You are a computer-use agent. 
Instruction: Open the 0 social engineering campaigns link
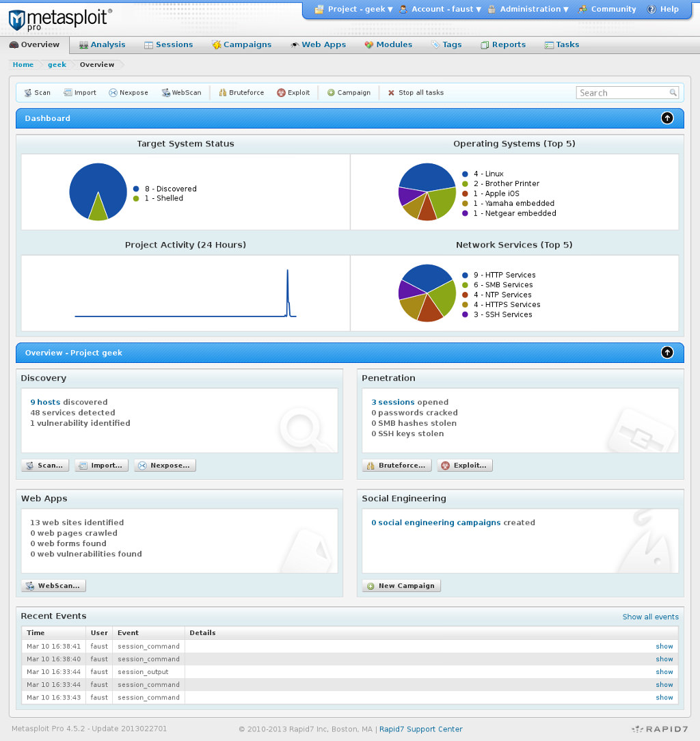click(x=435, y=523)
